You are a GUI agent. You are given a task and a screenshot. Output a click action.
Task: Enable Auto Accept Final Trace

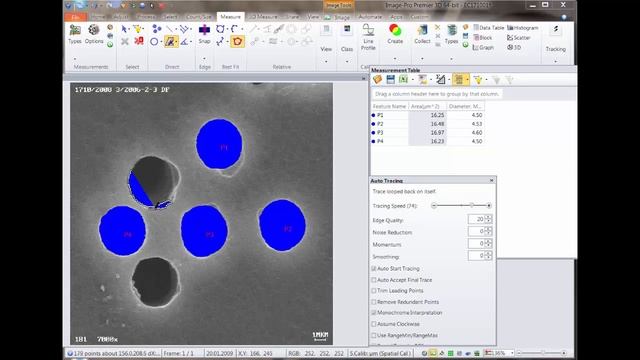[x=373, y=280]
